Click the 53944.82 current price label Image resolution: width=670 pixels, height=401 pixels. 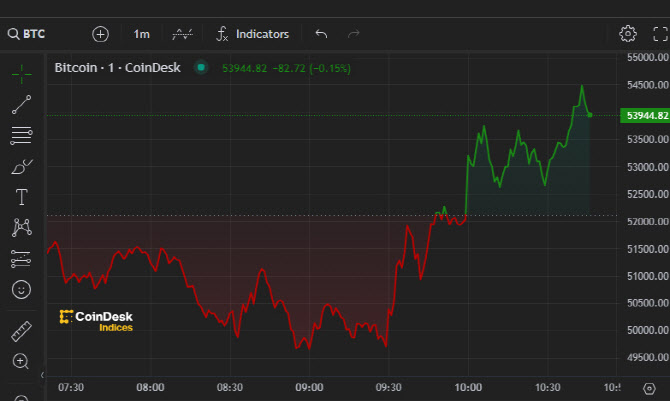pos(645,115)
